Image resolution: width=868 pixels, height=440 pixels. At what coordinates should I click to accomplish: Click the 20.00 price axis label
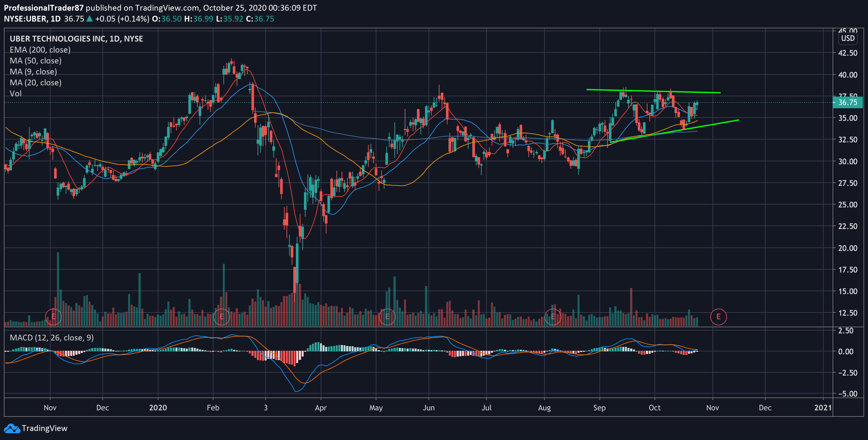click(847, 248)
